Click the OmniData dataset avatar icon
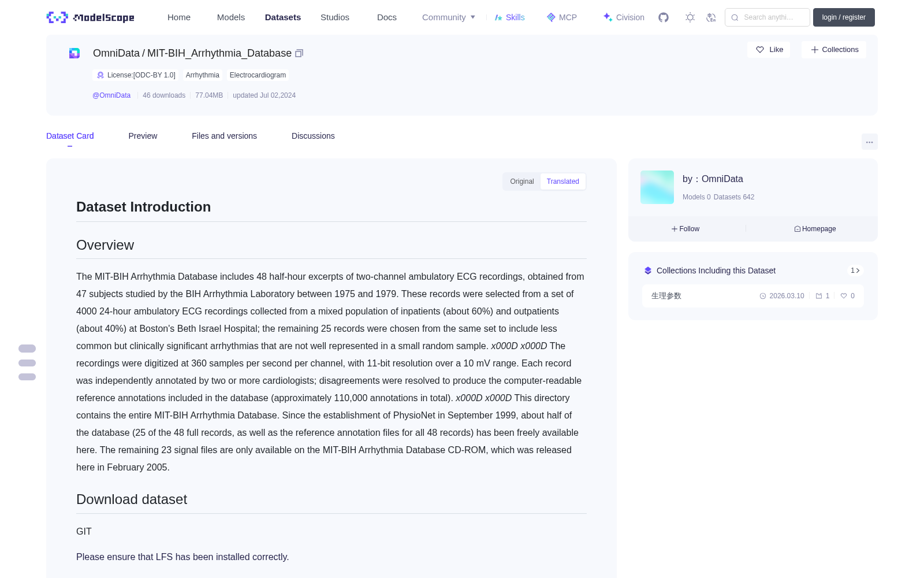Viewport: 924px width, 578px height. tap(74, 53)
